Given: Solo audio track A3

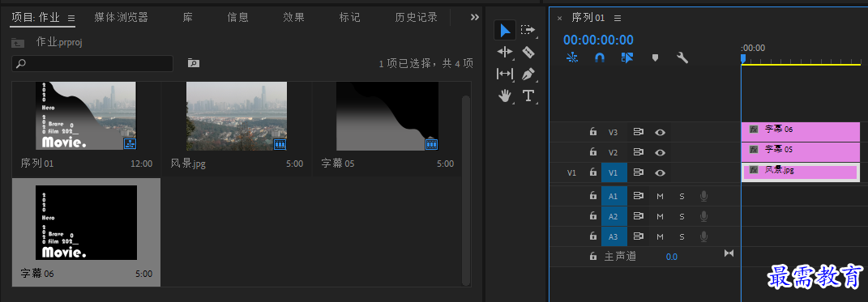Looking at the screenshot, I should tap(682, 236).
